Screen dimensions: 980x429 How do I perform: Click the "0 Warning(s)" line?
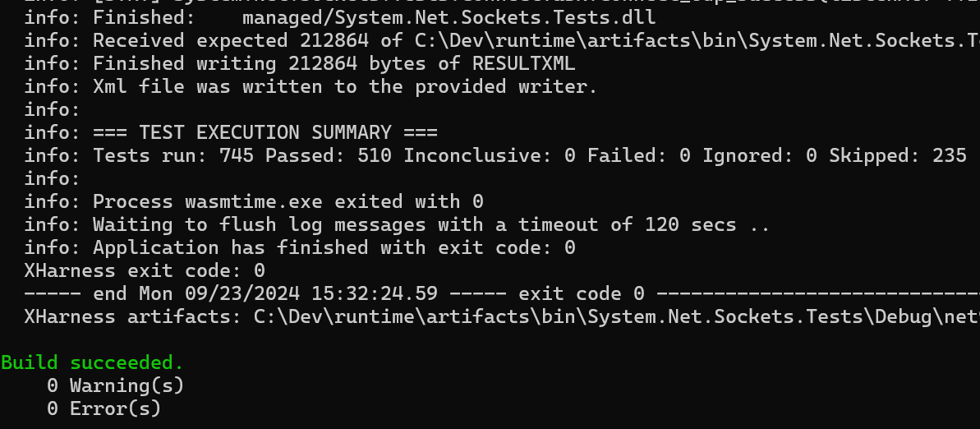(115, 385)
